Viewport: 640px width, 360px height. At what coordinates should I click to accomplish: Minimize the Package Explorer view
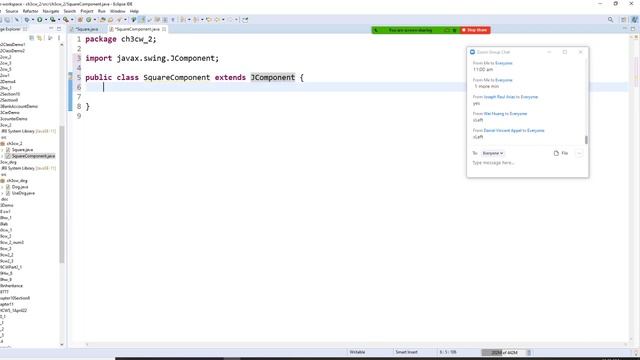click(x=51, y=29)
